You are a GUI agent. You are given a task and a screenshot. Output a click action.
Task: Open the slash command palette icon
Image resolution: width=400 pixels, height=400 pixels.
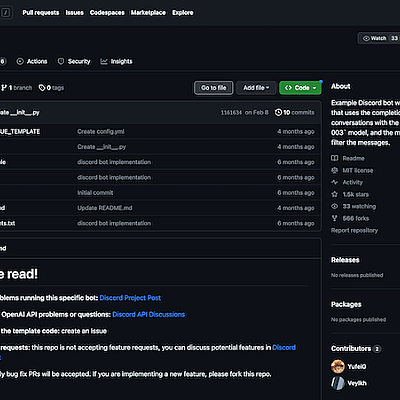[x=6, y=13]
